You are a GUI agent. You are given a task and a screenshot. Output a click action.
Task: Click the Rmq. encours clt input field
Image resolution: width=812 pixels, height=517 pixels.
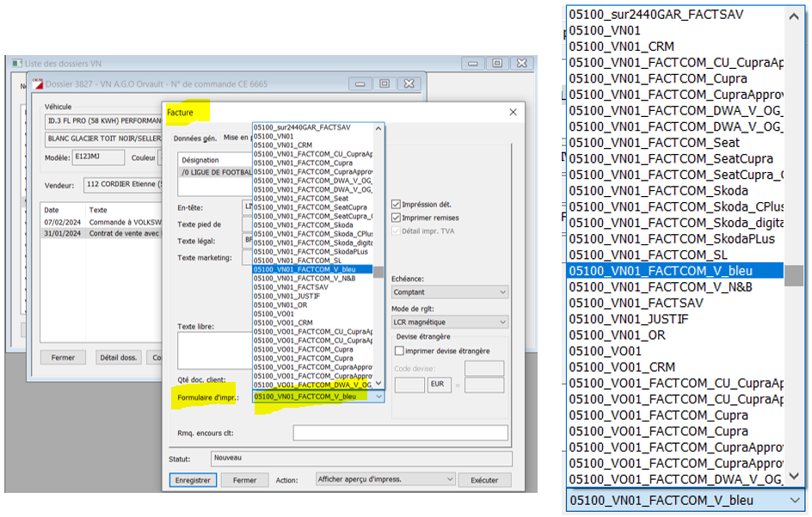click(x=400, y=433)
